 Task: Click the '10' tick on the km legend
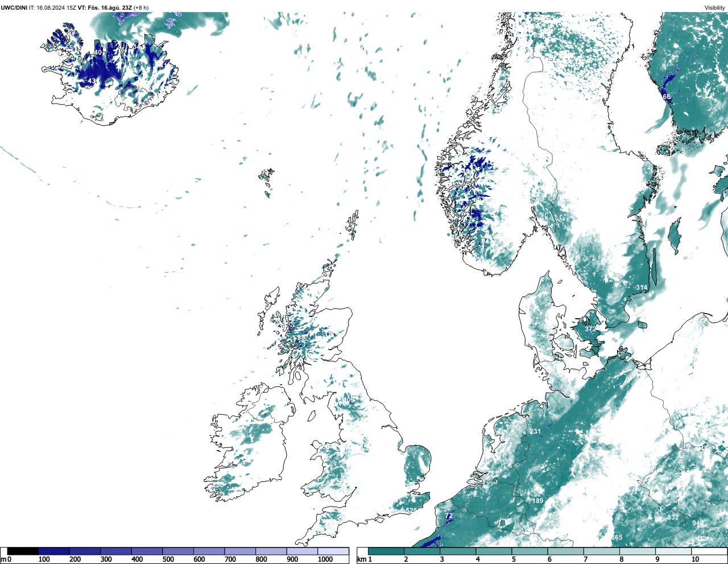pos(695,559)
